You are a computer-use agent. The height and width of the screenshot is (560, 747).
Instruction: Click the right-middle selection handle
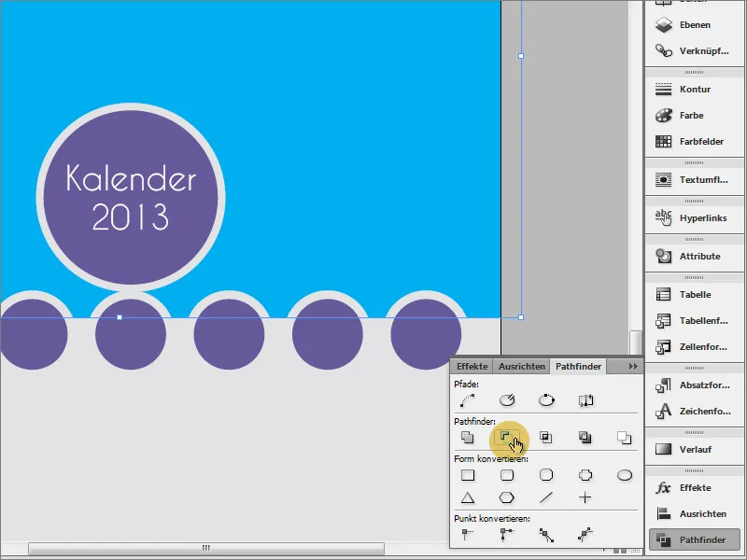(x=521, y=56)
